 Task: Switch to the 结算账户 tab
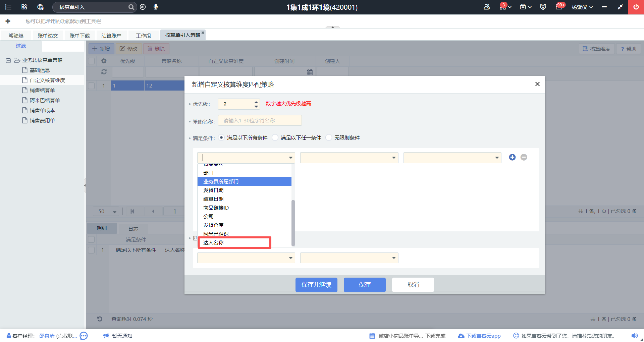[x=111, y=36]
